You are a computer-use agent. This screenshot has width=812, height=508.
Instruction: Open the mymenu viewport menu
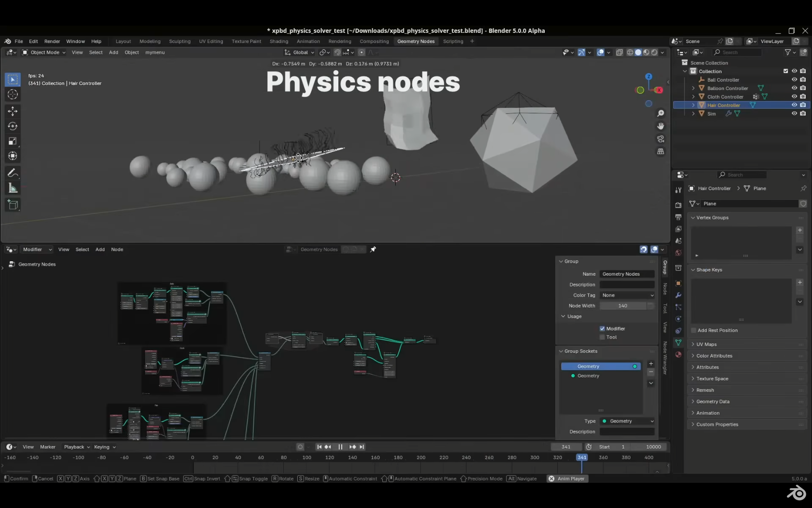click(x=155, y=52)
